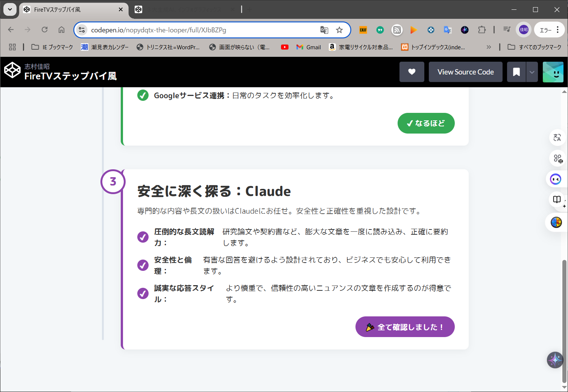Click the scrollbar up arrow
This screenshot has height=392, width=568.
(564, 91)
